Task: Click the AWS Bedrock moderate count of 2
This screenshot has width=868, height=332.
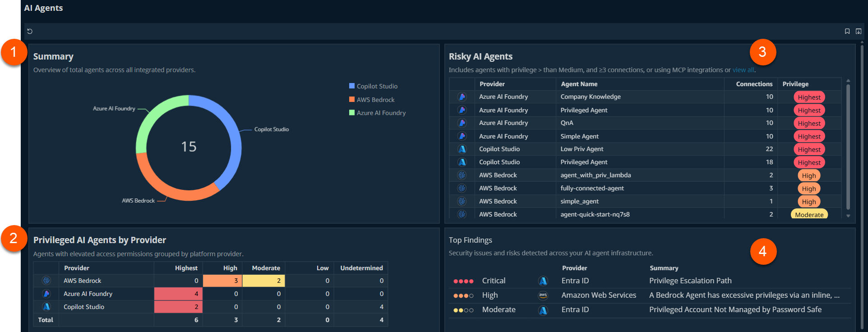Action: pos(263,281)
